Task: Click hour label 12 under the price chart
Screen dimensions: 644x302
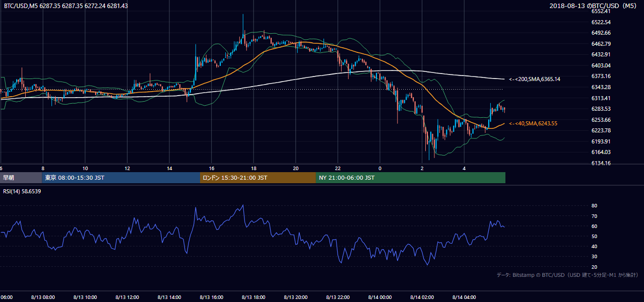Action: point(127,168)
